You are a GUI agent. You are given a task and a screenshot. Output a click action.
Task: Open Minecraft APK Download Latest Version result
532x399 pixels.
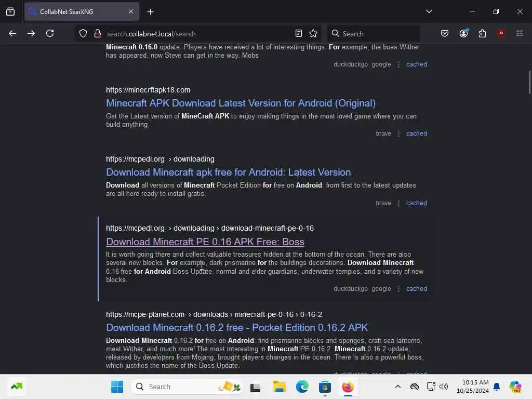(x=241, y=103)
